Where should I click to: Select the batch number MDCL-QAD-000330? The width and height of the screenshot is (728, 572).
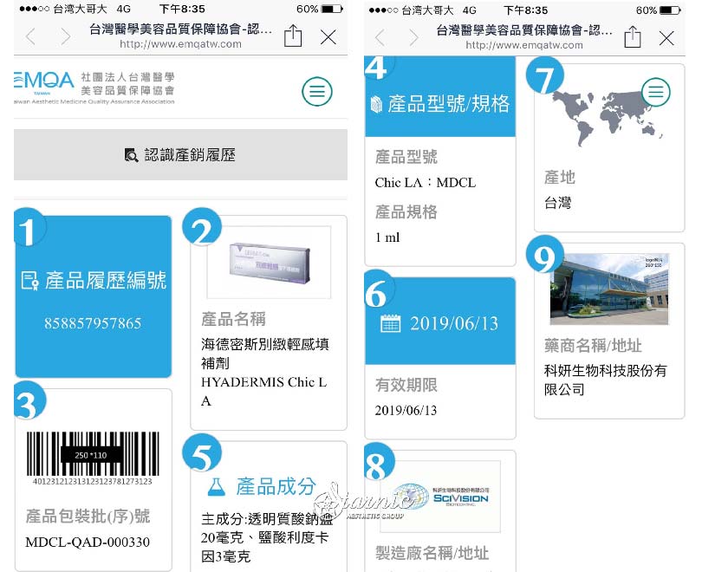tap(88, 542)
